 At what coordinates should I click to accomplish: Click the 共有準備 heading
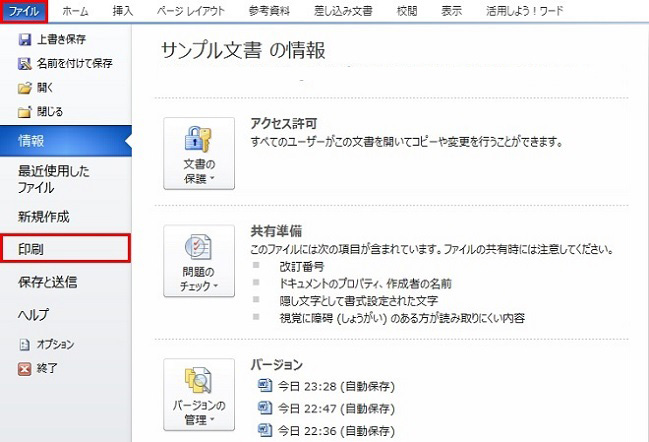coord(276,231)
